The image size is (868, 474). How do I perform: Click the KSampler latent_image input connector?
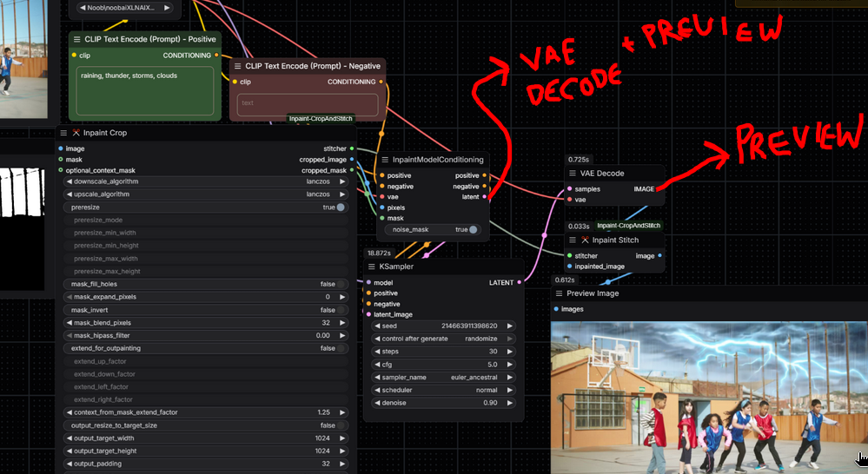(368, 315)
